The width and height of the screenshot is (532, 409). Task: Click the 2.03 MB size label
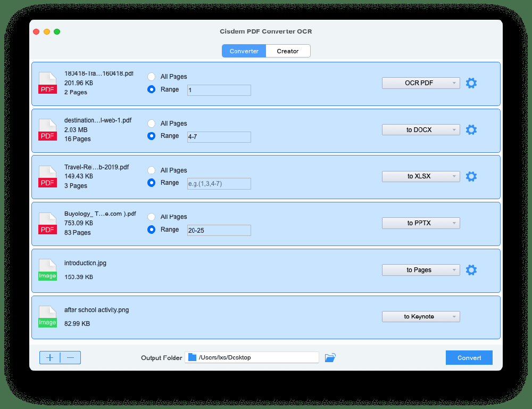click(76, 130)
